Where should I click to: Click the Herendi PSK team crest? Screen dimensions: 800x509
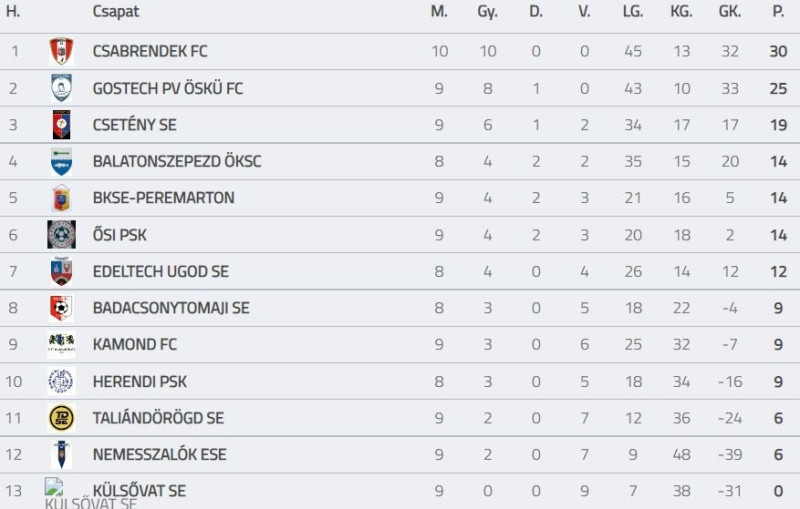coord(61,381)
